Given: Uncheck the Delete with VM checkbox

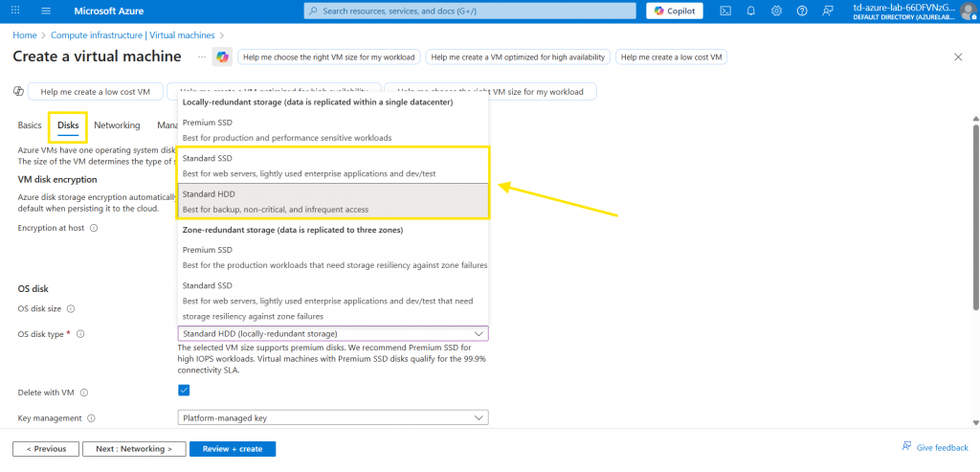Looking at the screenshot, I should click(x=184, y=391).
